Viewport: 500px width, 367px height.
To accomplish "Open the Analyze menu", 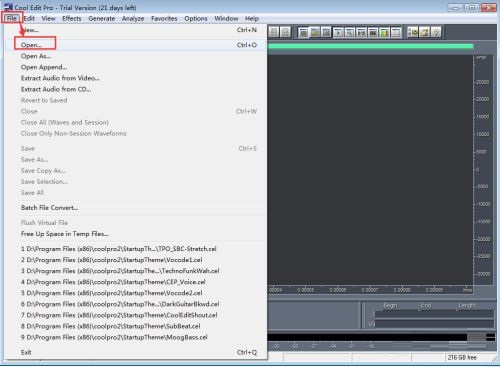I will (133, 18).
